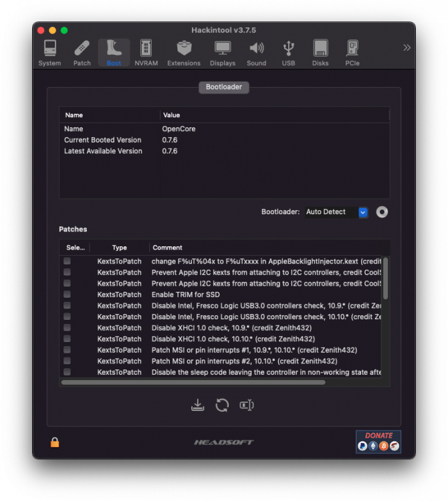Click the orange lock icon
This screenshot has width=448, height=502.
point(55,442)
